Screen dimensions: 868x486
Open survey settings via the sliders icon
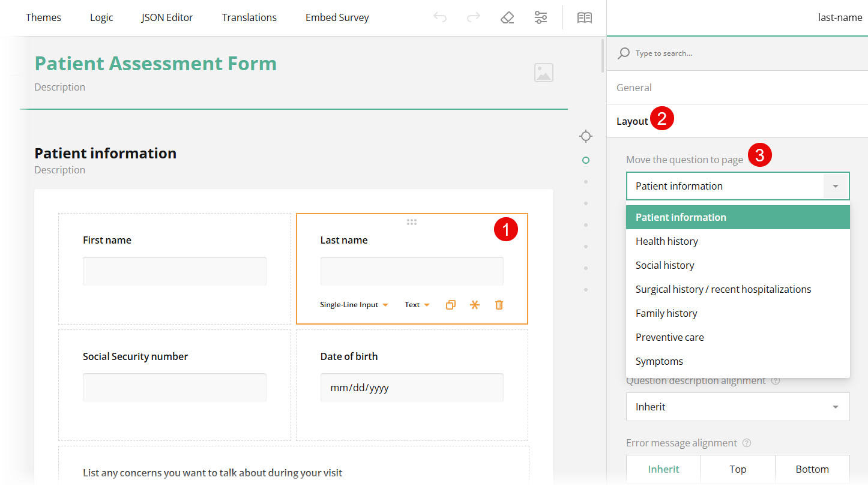point(541,17)
